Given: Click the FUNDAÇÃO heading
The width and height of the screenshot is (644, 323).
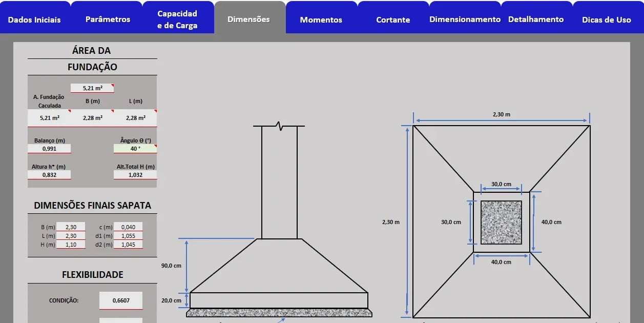Looking at the screenshot, I should 92,67.
